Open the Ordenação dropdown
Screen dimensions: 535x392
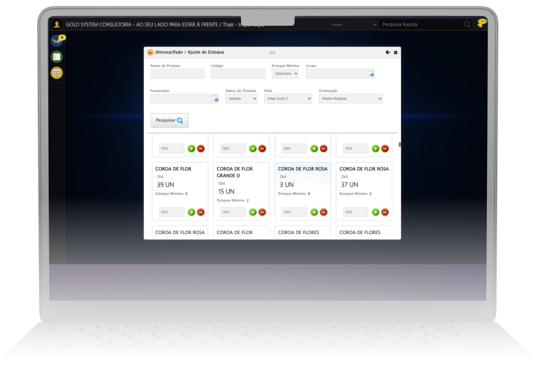point(350,98)
